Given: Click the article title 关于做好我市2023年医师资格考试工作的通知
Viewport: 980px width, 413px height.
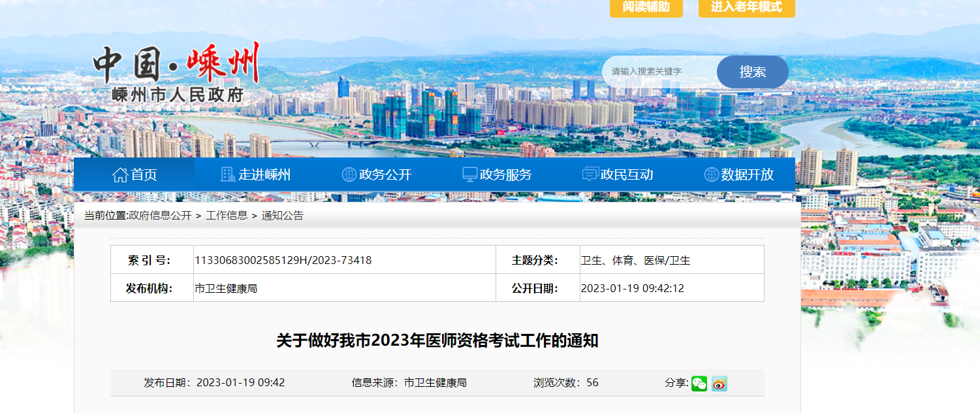Looking at the screenshot, I should [x=437, y=340].
